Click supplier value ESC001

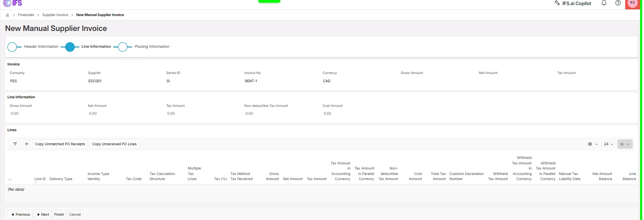(95, 81)
